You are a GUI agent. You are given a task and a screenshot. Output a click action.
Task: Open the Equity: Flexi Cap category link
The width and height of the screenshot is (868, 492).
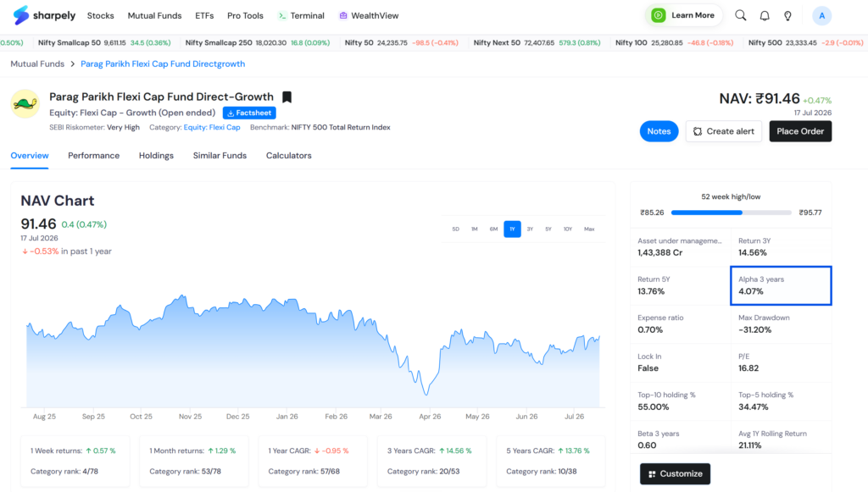pyautogui.click(x=212, y=127)
